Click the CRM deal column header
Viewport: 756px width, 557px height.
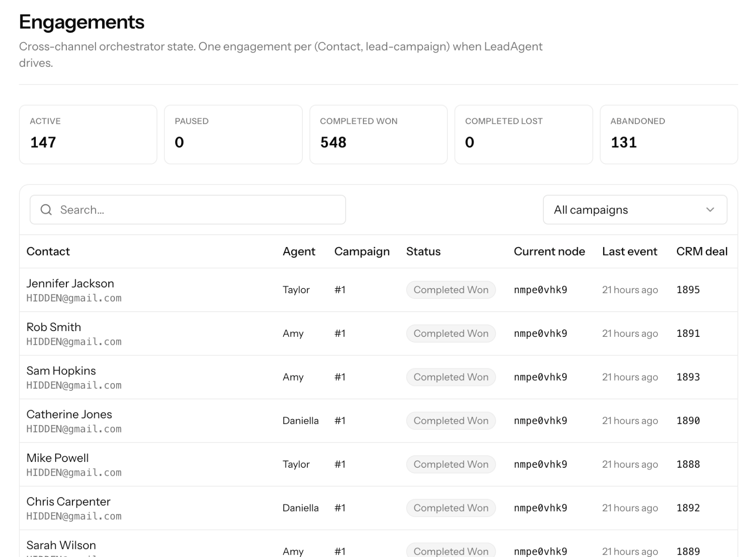pos(702,252)
